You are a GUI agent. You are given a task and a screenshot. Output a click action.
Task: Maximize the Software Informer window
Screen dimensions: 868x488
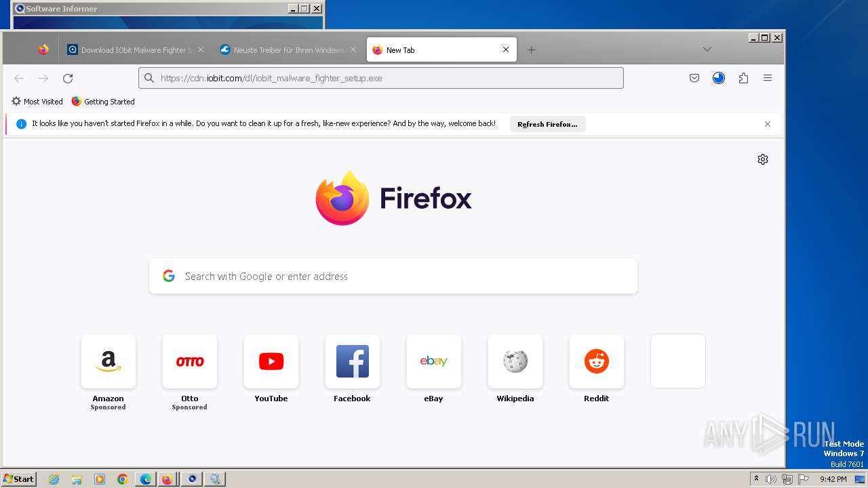(x=304, y=9)
